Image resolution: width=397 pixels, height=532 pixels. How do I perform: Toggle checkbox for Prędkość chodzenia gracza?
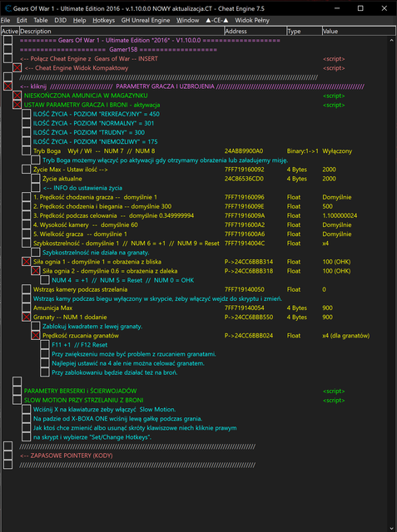(x=26, y=197)
